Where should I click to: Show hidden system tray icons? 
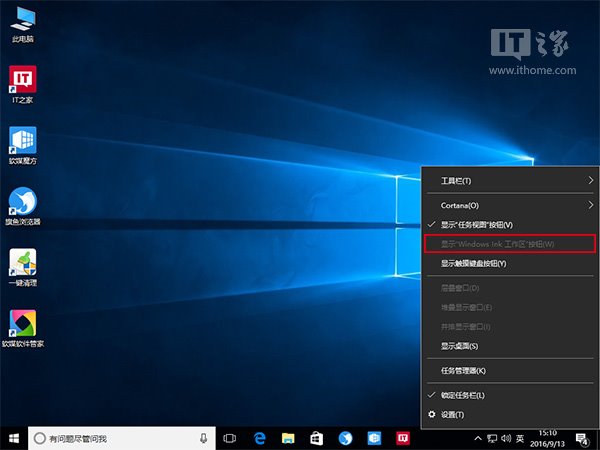point(478,439)
